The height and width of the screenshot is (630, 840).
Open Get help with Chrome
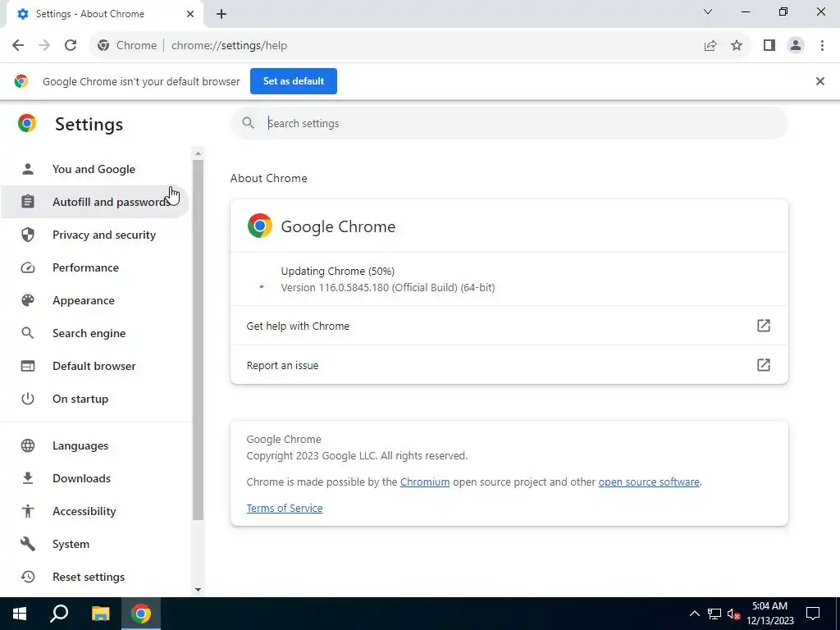[x=509, y=326]
